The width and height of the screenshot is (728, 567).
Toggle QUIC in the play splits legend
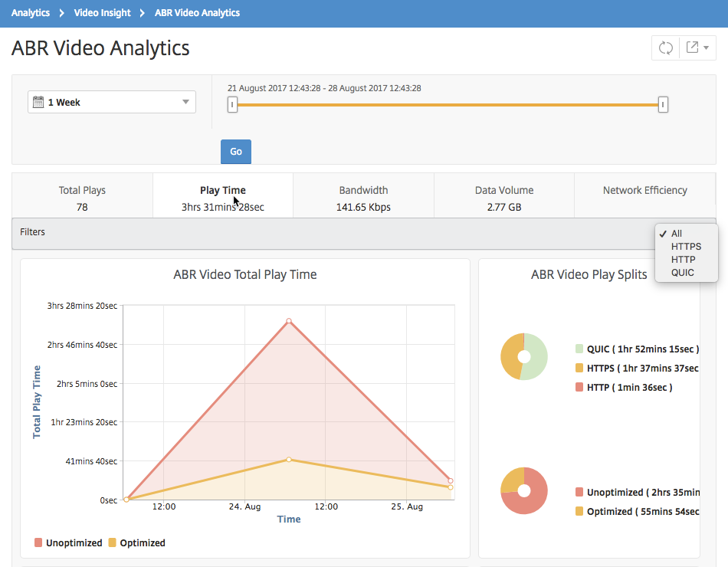[x=638, y=349]
